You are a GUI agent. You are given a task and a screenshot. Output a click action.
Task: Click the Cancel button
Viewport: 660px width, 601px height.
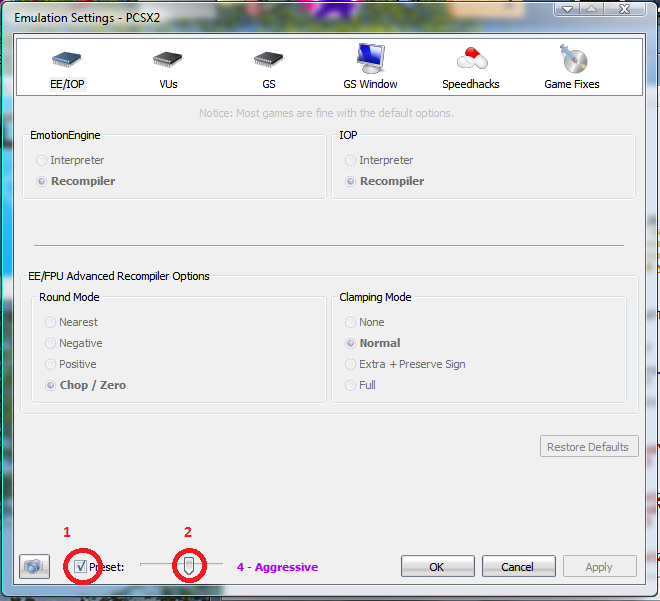(x=519, y=566)
